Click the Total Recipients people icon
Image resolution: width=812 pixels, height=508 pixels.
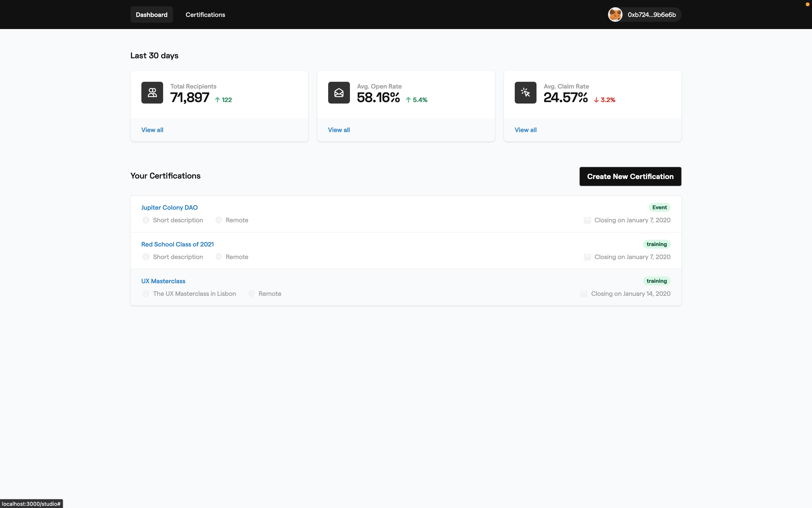152,92
